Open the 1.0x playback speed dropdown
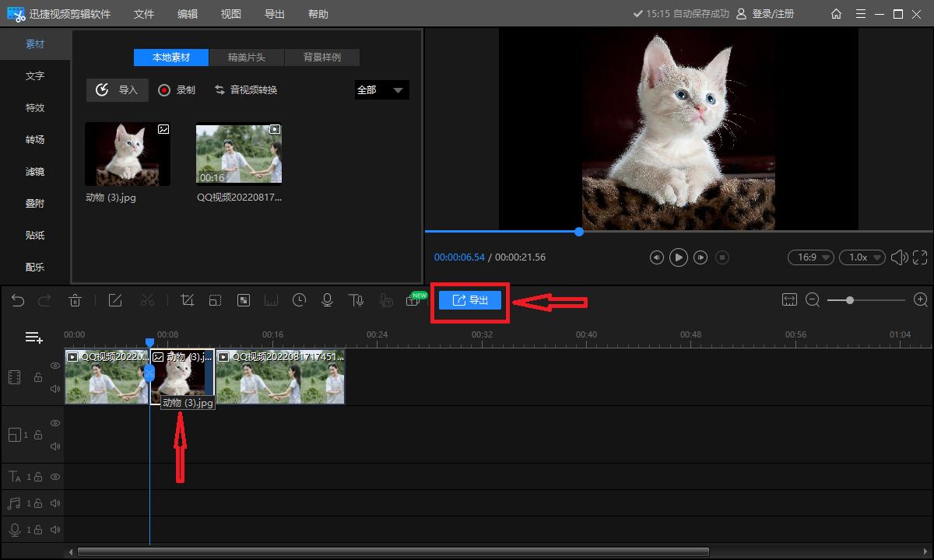 click(x=865, y=257)
